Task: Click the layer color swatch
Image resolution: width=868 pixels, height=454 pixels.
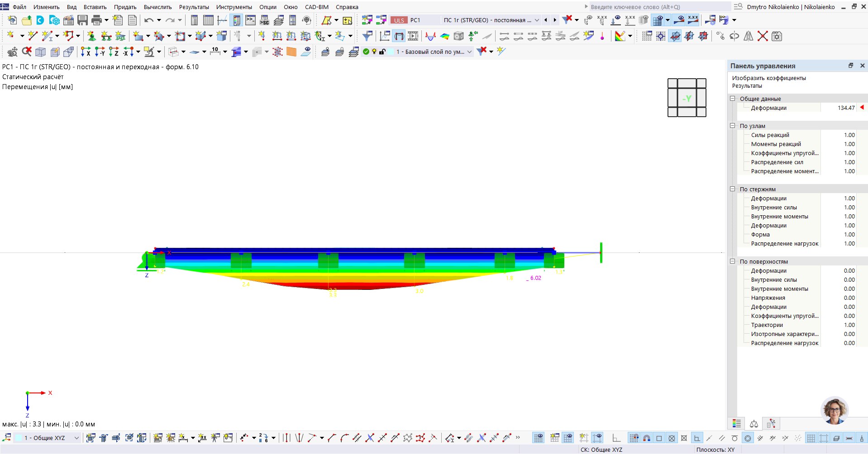Action: click(x=391, y=52)
